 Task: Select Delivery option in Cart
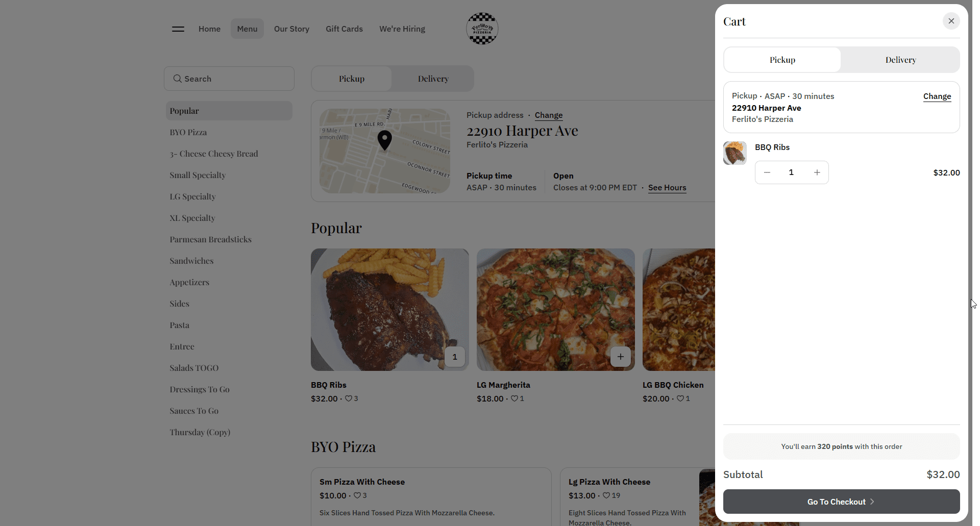tap(900, 60)
